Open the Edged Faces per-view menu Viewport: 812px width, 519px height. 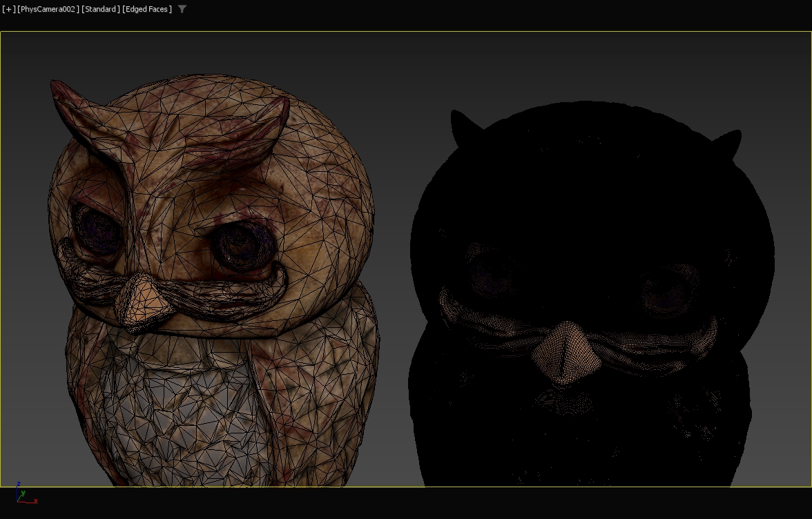point(147,9)
